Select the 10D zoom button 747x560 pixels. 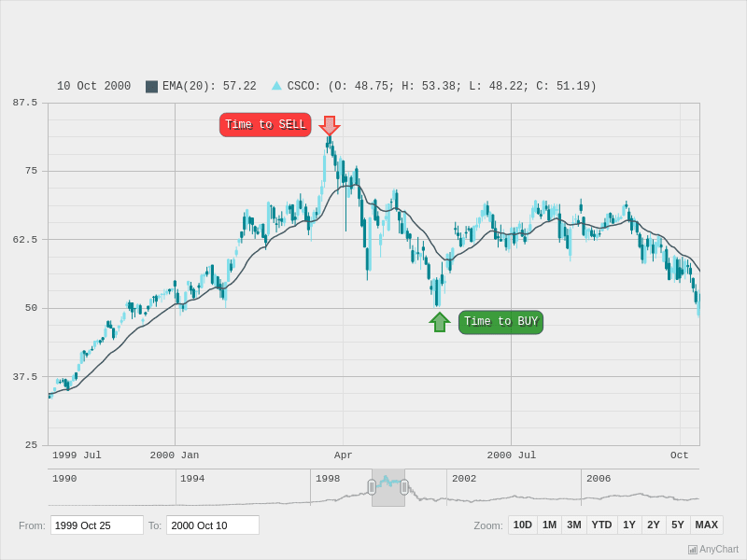522,525
